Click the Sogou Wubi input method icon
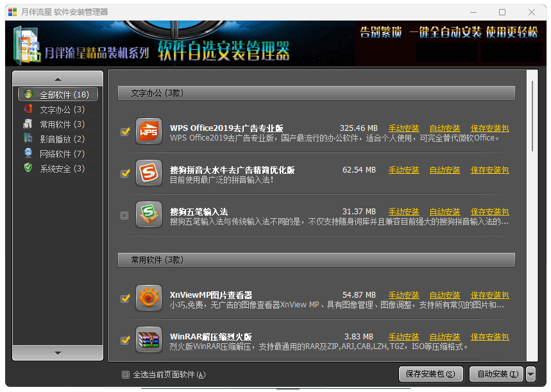This screenshot has height=392, width=551. pos(149,215)
